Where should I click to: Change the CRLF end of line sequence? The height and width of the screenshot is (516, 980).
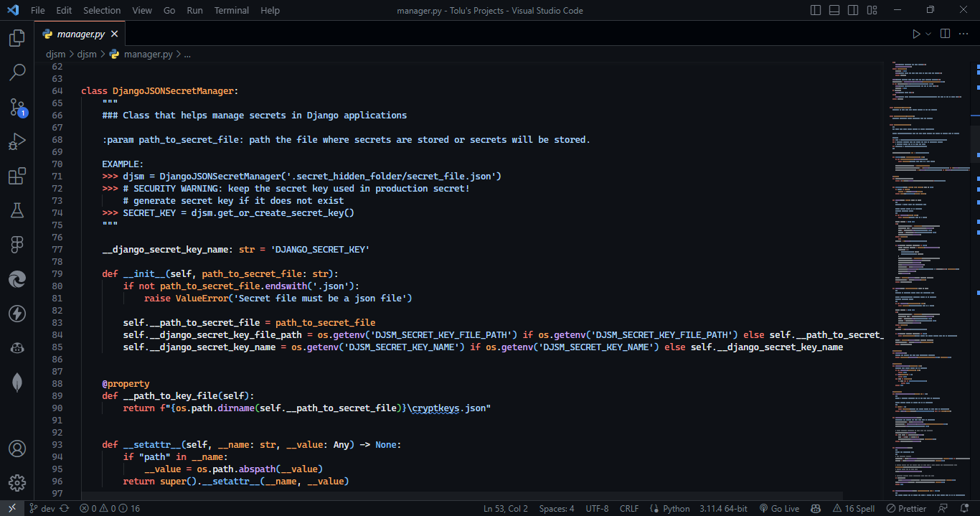[629, 508]
